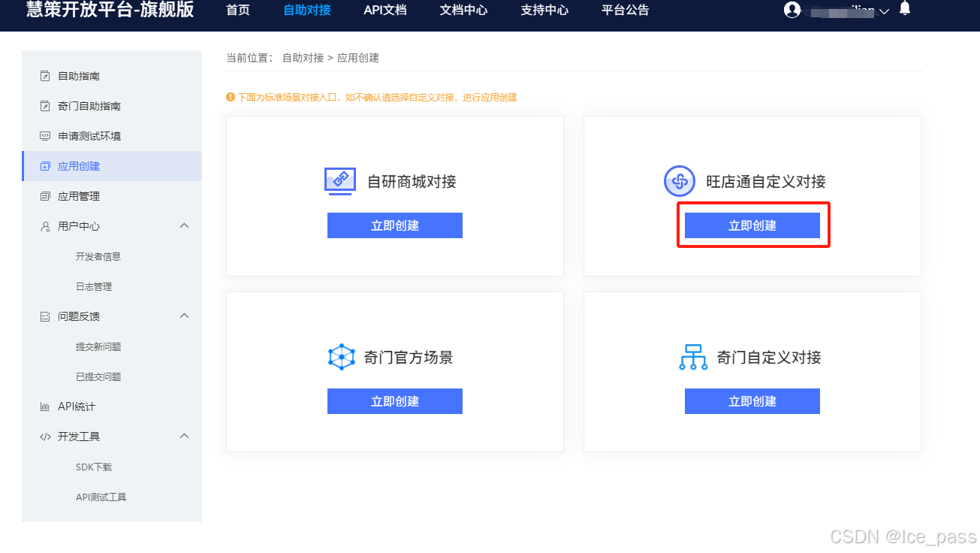Click the 自研商城对接 card title
This screenshot has width=980, height=553.
pyautogui.click(x=412, y=181)
